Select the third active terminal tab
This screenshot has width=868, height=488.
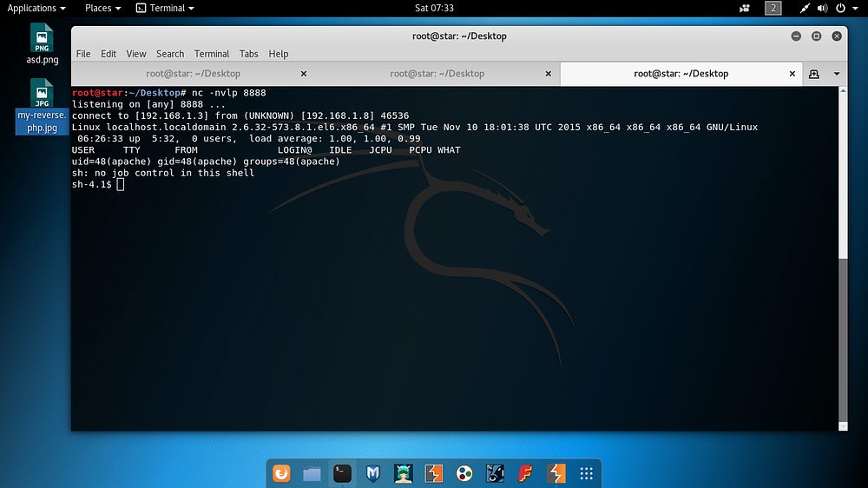pos(681,74)
